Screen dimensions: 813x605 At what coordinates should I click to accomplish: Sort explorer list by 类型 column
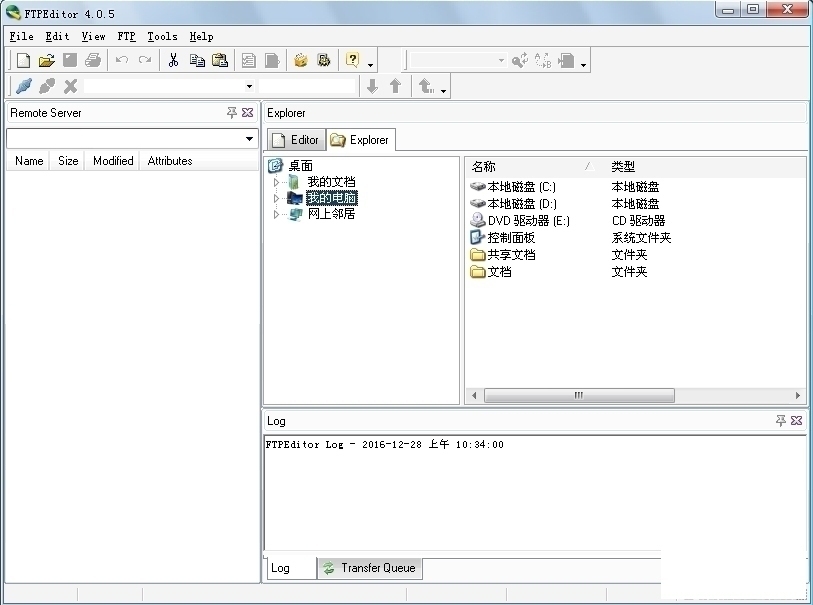623,167
